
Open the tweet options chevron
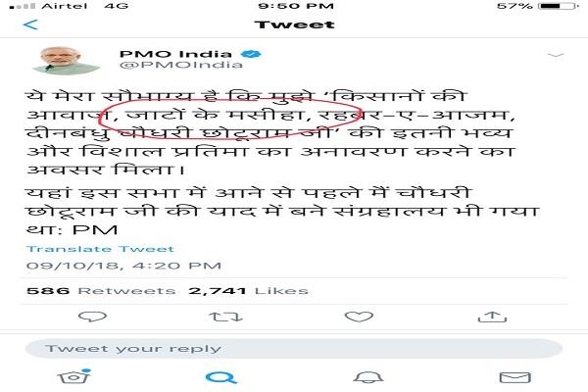point(556,56)
